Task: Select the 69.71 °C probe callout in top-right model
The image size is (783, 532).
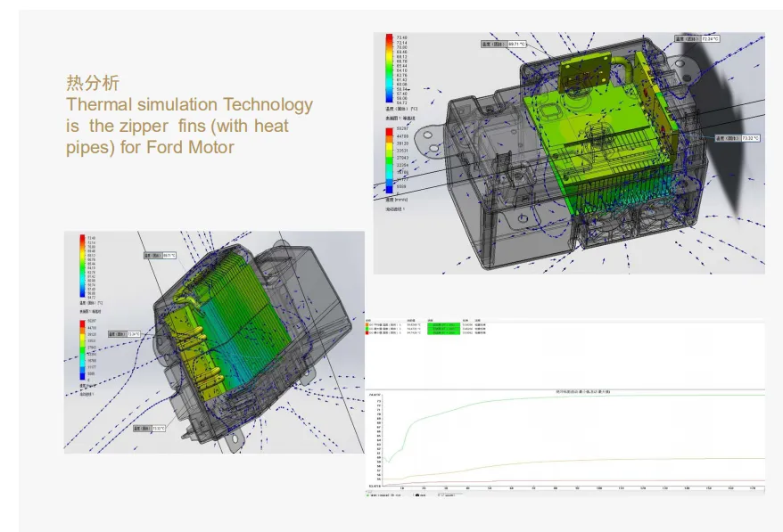Action: [x=504, y=42]
